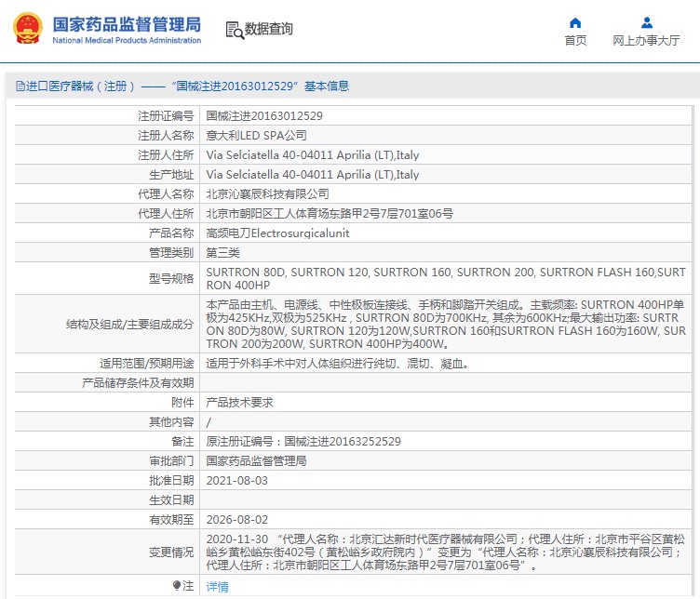Open the 详情 link
700x599 pixels.
pos(218,587)
